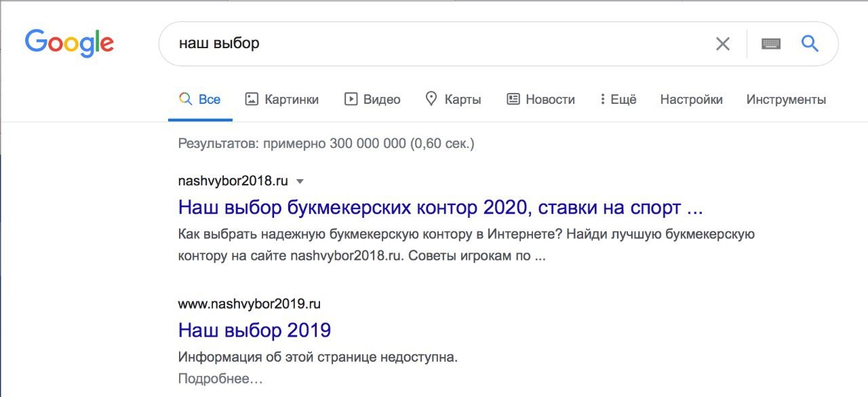The width and height of the screenshot is (868, 397).
Task: Open the Наш выбор букмекерских контор 2020 result
Action: (440, 207)
